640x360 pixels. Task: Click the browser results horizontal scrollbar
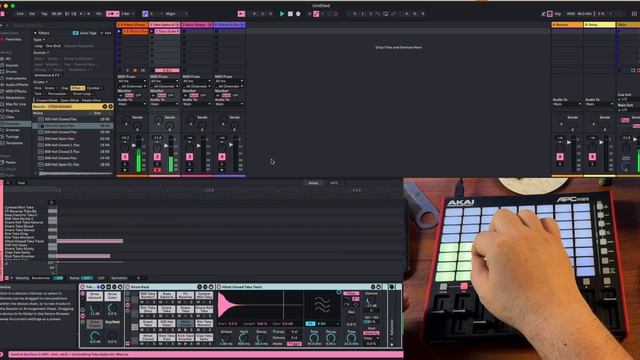pyautogui.click(x=76, y=174)
